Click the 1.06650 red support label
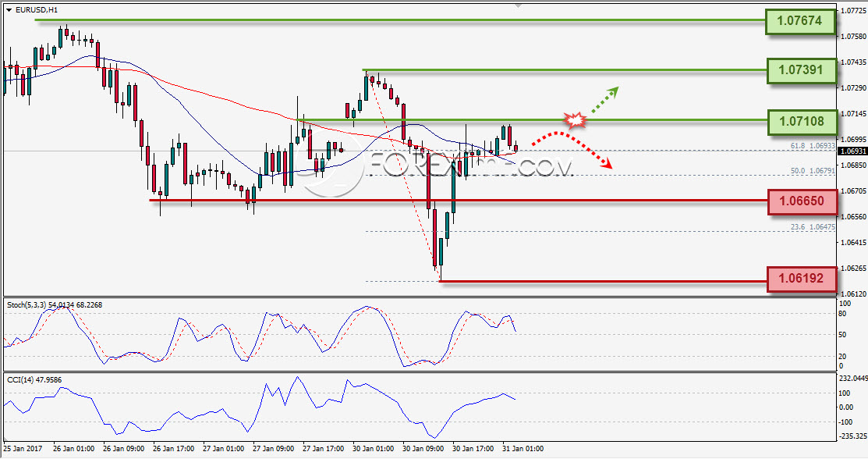 pyautogui.click(x=802, y=201)
